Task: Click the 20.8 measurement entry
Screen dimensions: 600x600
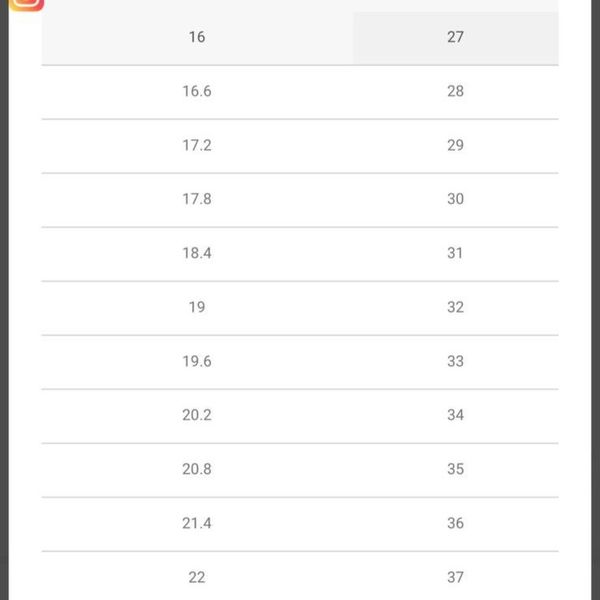Action: click(x=197, y=470)
